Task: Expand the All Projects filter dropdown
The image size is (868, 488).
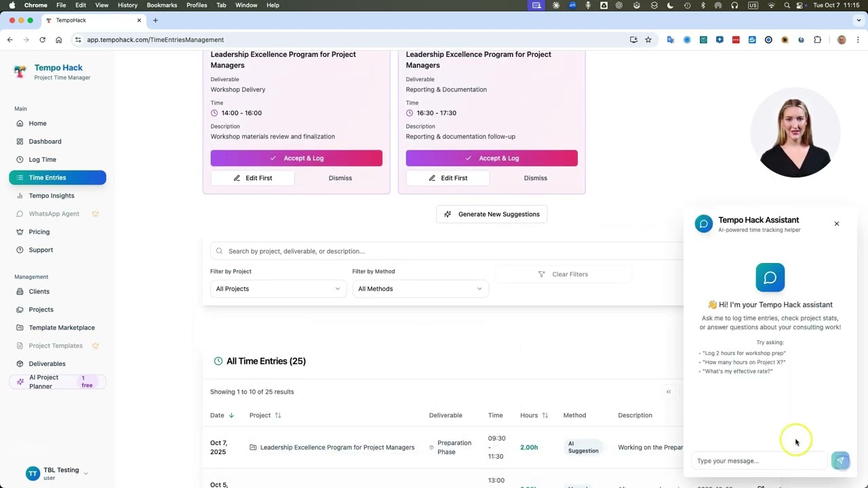Action: tap(278, 289)
